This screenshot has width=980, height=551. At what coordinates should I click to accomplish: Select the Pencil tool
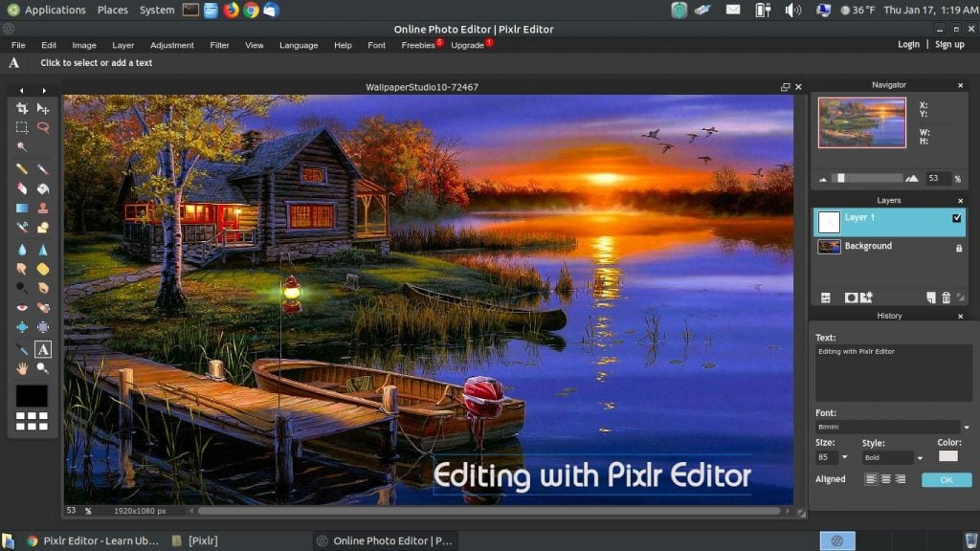22,168
